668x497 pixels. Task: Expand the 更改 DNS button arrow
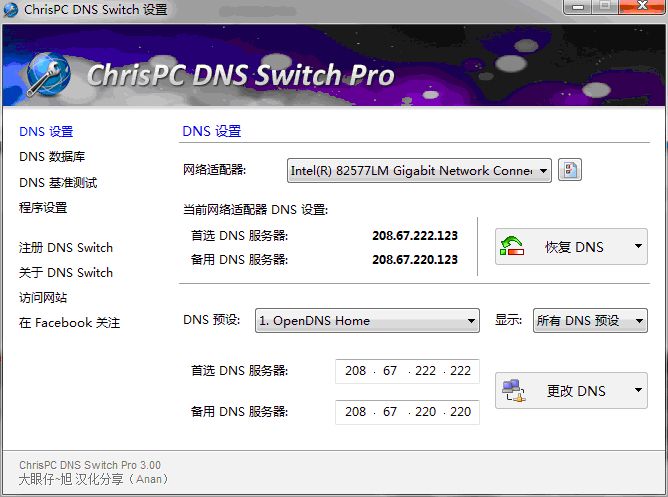click(x=638, y=390)
